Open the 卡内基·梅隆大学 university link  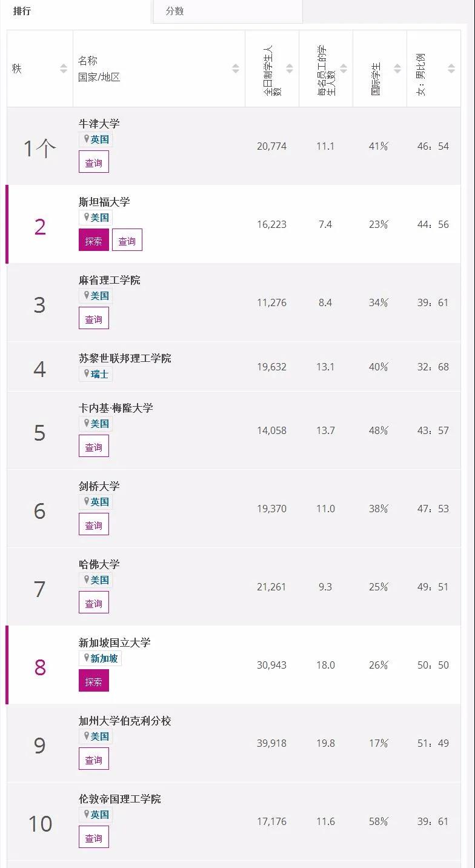116,407
